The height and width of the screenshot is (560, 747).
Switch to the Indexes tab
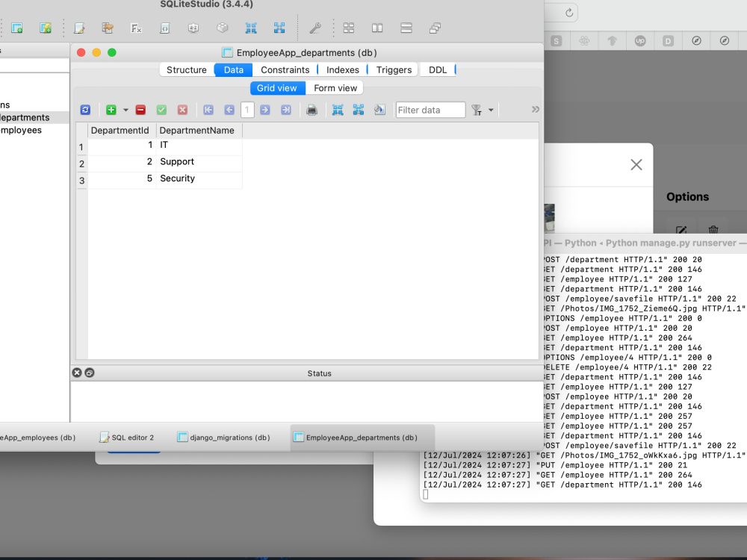343,69
